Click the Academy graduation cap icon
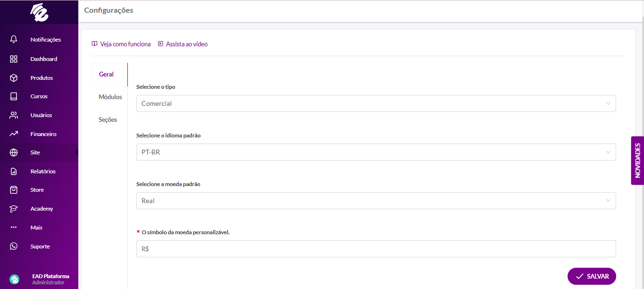Viewport: 644px width, 289px height. pyautogui.click(x=14, y=209)
